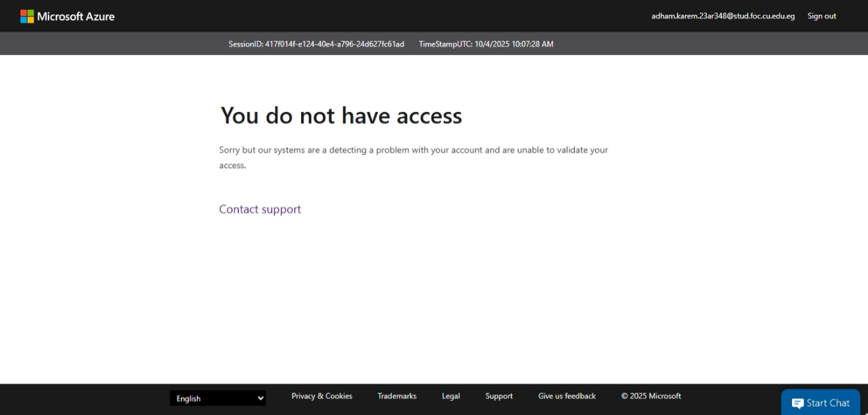The height and width of the screenshot is (415, 868).
Task: Open the English language dropdown
Action: pyautogui.click(x=217, y=398)
